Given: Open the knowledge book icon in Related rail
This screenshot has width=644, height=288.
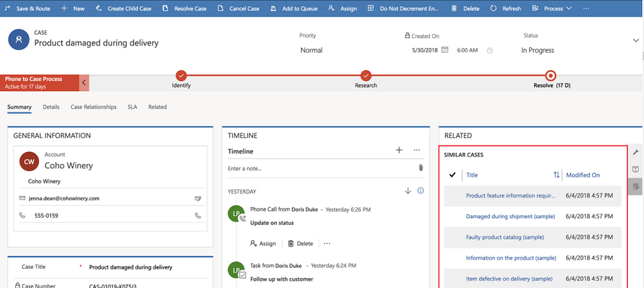Looking at the screenshot, I should point(636,169).
